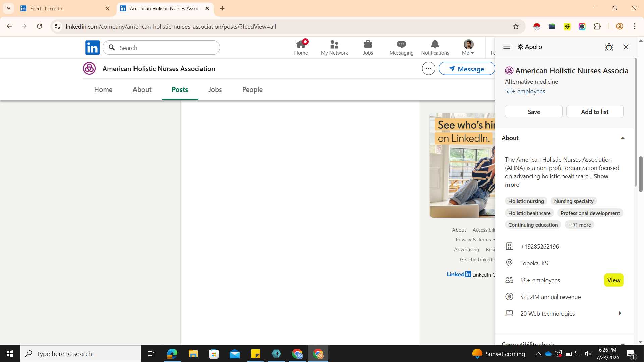Close the American Holistic Nurses tab
This screenshot has height=362, width=644.
click(x=207, y=9)
